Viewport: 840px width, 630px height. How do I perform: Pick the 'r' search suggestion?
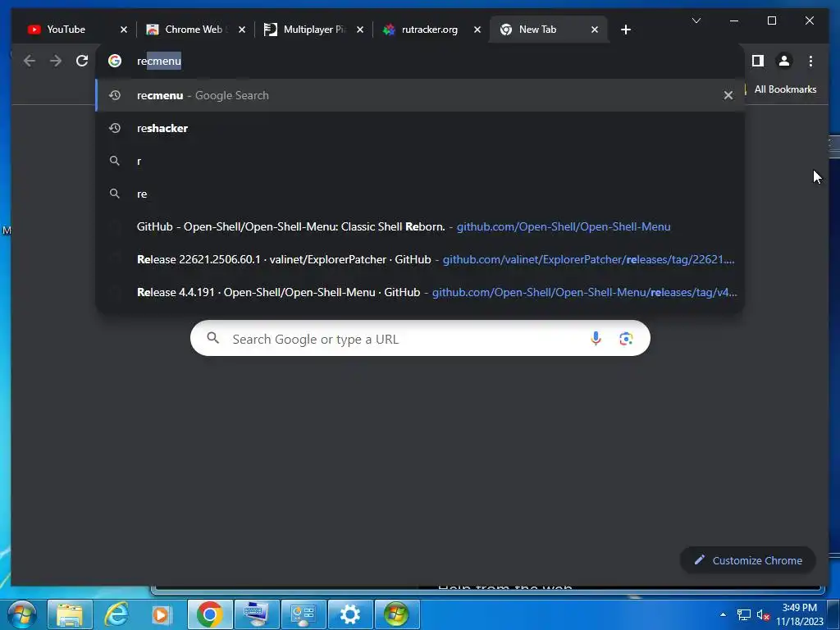click(420, 161)
